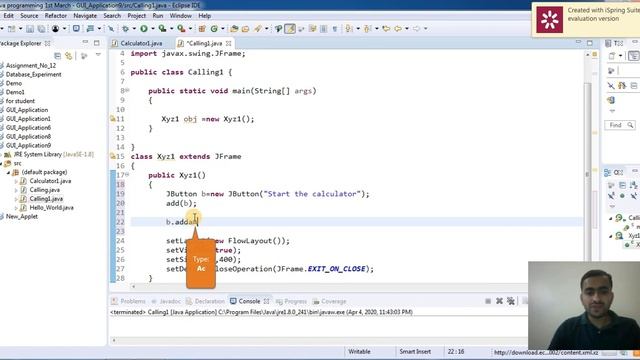Click the Save All icon in toolbar
The width and height of the screenshot is (640, 360).
(x=41, y=29)
